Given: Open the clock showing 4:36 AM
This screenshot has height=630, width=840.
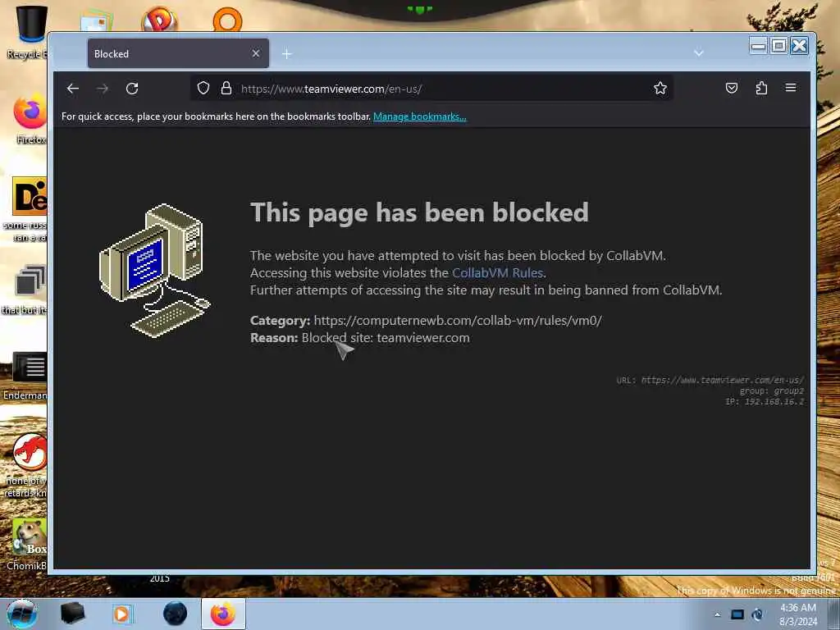Looking at the screenshot, I should click(x=798, y=614).
